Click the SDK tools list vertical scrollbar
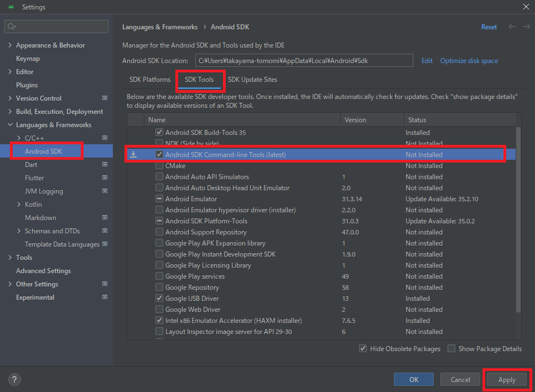 tap(518, 219)
